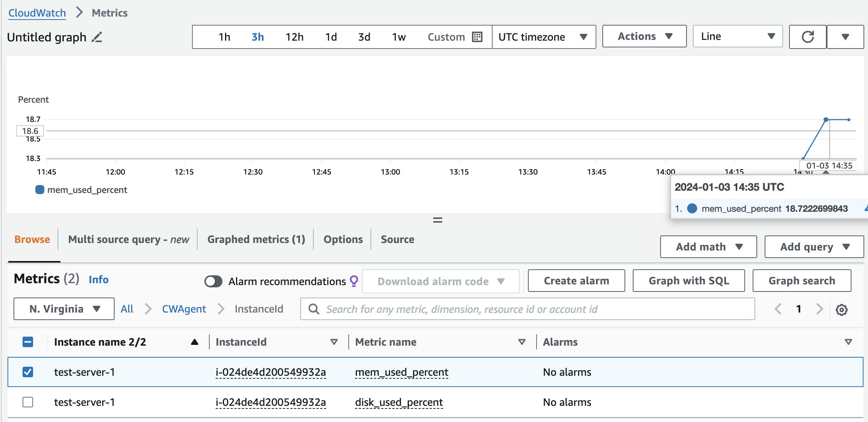Open the N. Virginia region selector
Screen dimensions: 868x422
(x=64, y=309)
